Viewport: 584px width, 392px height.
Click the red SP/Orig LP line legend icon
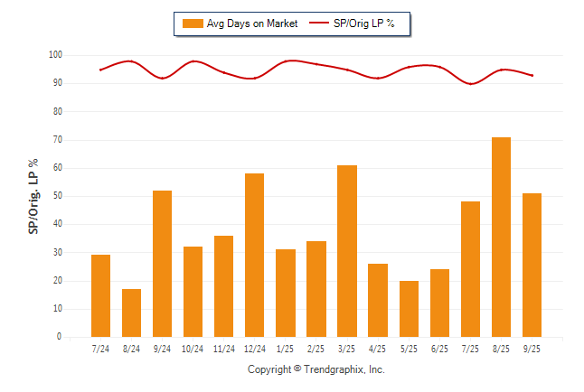pyautogui.click(x=321, y=23)
